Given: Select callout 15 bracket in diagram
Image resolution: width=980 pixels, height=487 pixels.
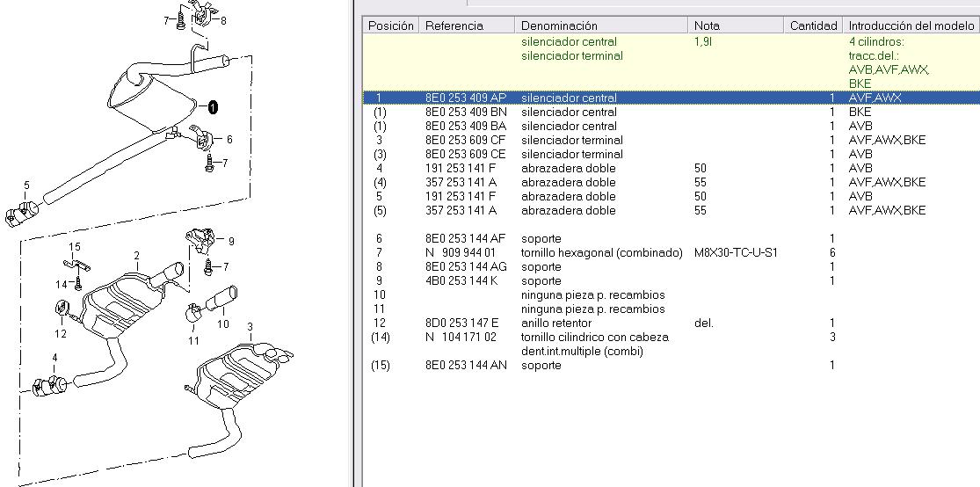Looking at the screenshot, I should 75,247.
